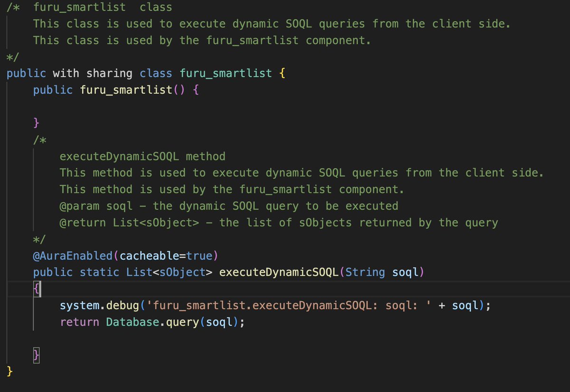Click the 'with sharing' keywords in the class declaration
Image resolution: width=570 pixels, height=392 pixels.
pyautogui.click(x=93, y=74)
